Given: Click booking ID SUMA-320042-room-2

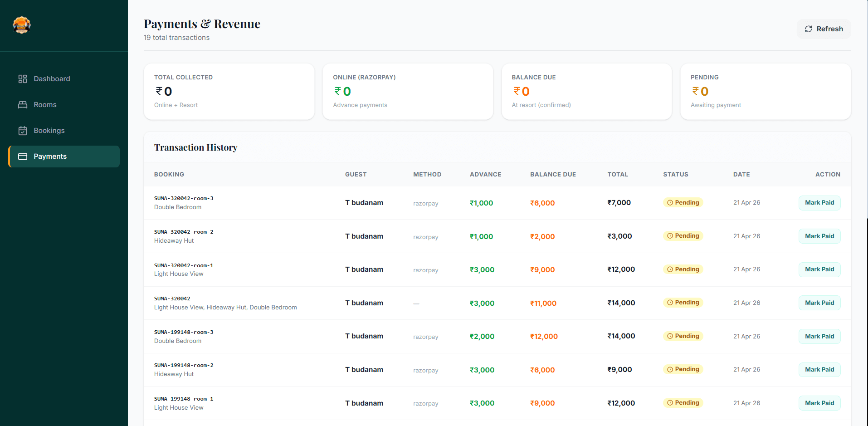Looking at the screenshot, I should coord(184,232).
